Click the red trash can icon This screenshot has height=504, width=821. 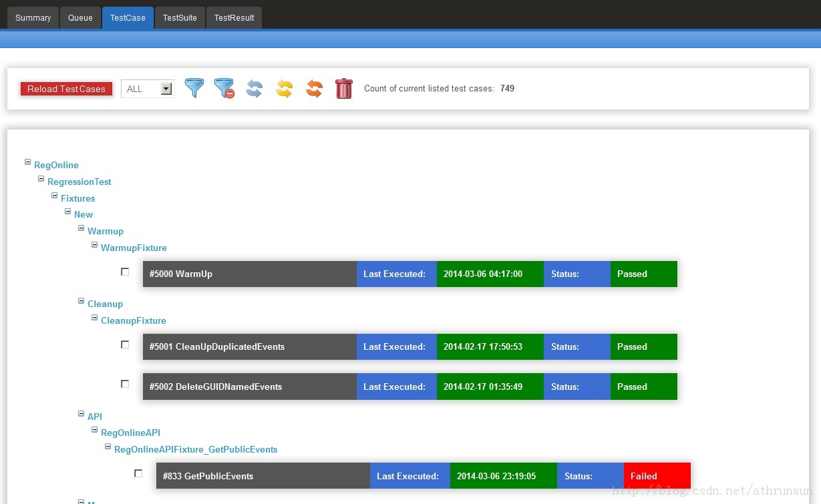(x=343, y=88)
